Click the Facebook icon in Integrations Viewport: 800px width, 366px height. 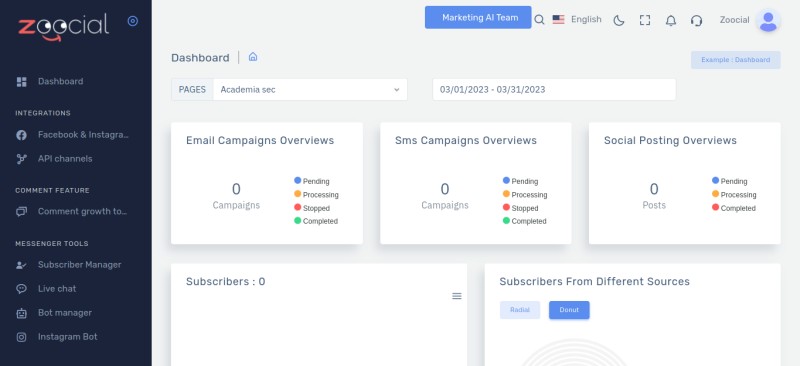[x=21, y=135]
